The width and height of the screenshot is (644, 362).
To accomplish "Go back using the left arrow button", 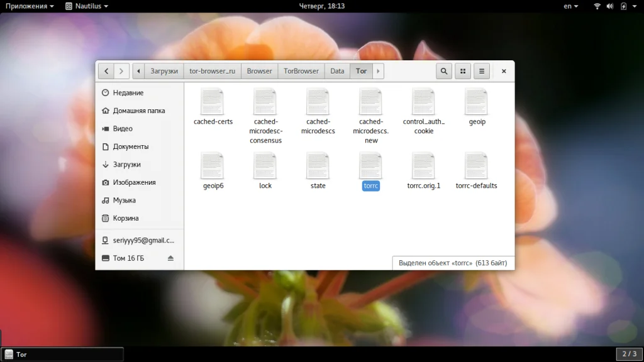I will click(x=106, y=71).
